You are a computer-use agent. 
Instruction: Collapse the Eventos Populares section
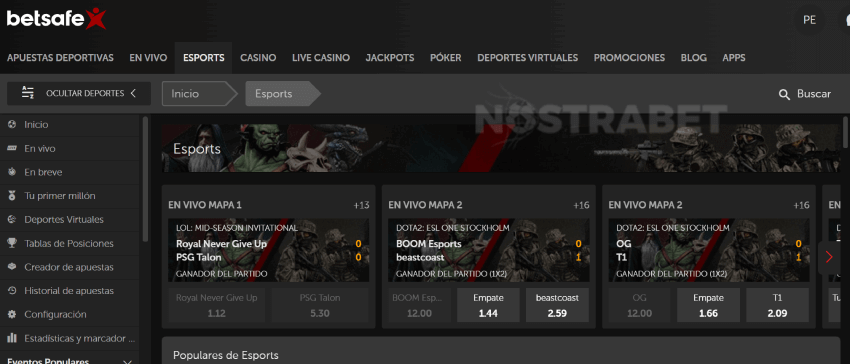pyautogui.click(x=128, y=362)
